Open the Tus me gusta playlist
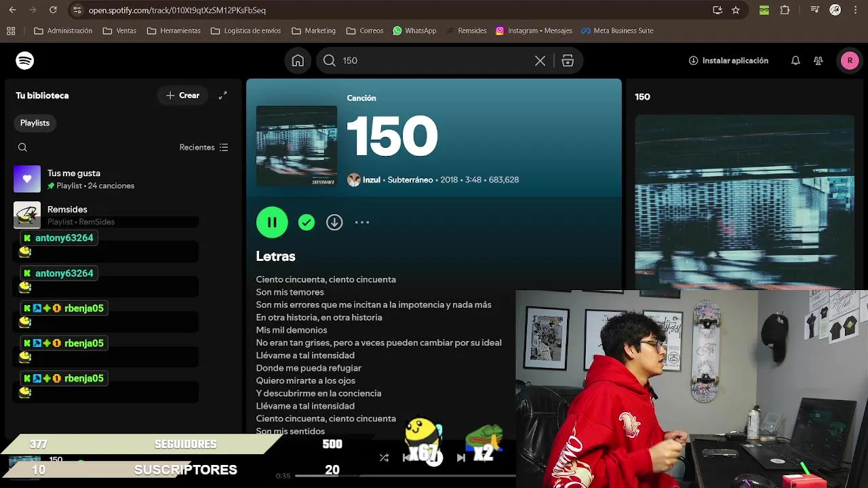The height and width of the screenshot is (488, 868). coord(122,179)
